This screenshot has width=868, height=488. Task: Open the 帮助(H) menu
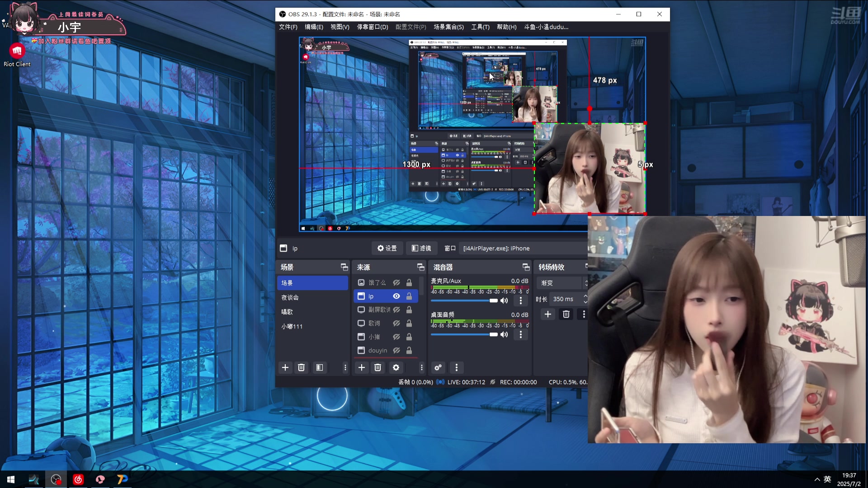click(x=506, y=27)
